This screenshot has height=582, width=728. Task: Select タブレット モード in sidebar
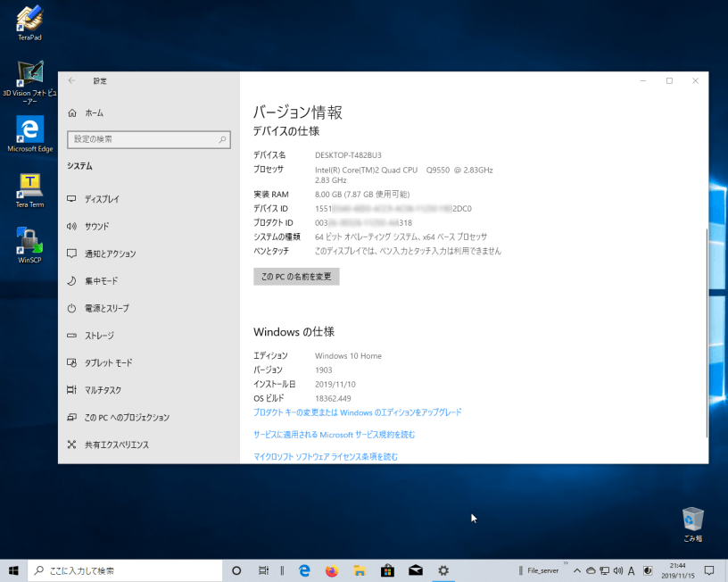point(109,362)
